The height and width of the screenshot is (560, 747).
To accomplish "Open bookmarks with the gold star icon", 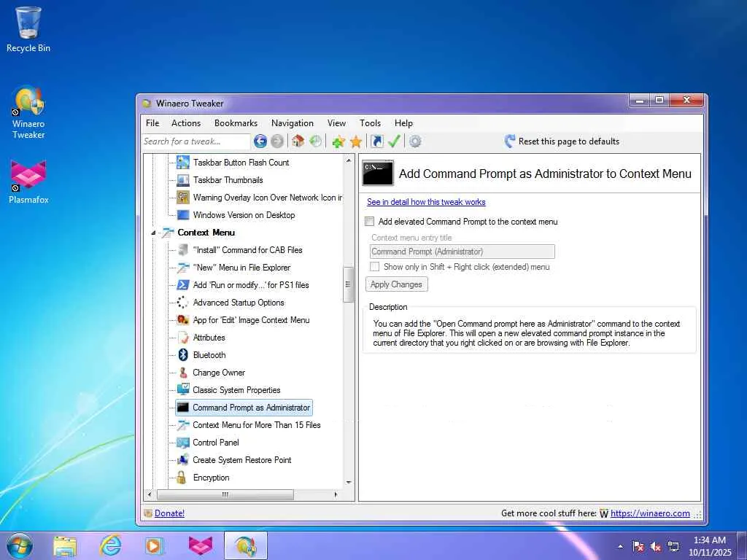I will pyautogui.click(x=356, y=141).
